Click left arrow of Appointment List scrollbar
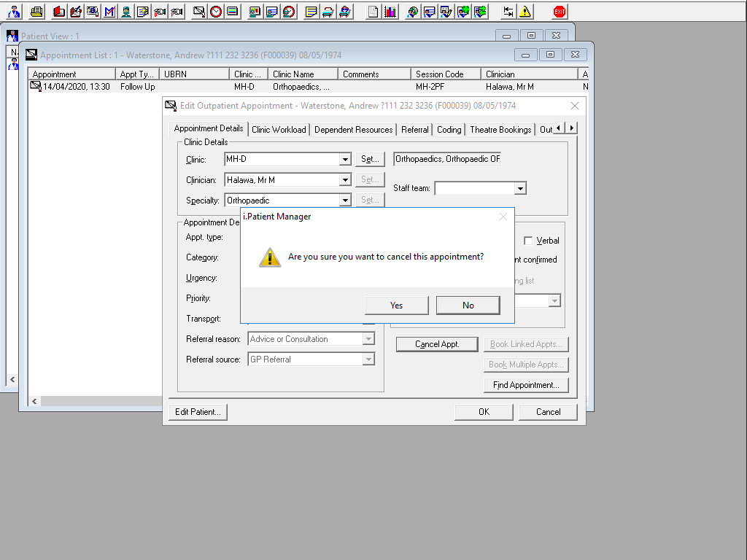 [34, 402]
